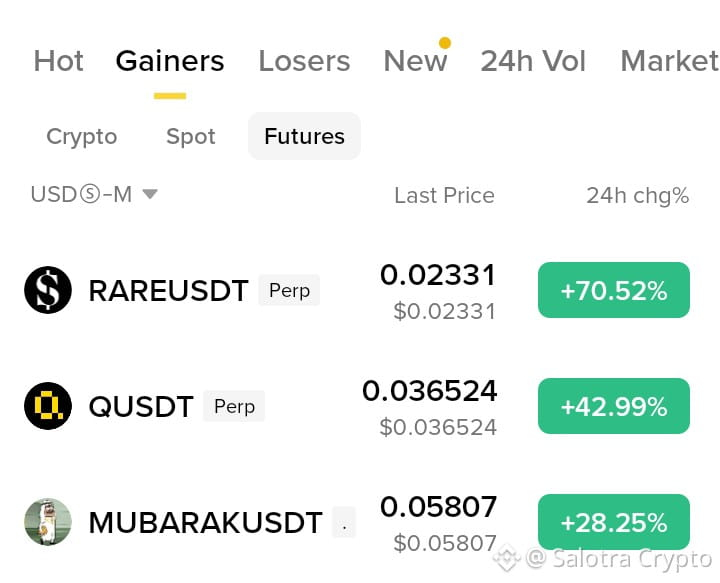720x583 pixels.
Task: Click the Q coin logo icon
Action: pos(48,406)
